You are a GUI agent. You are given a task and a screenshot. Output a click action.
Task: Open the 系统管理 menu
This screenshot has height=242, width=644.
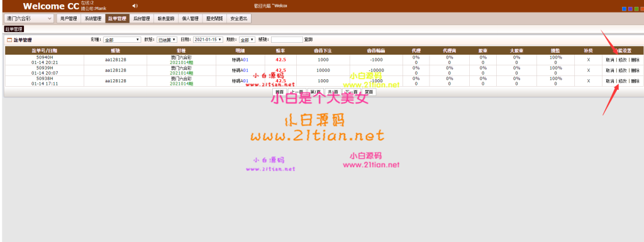93,18
